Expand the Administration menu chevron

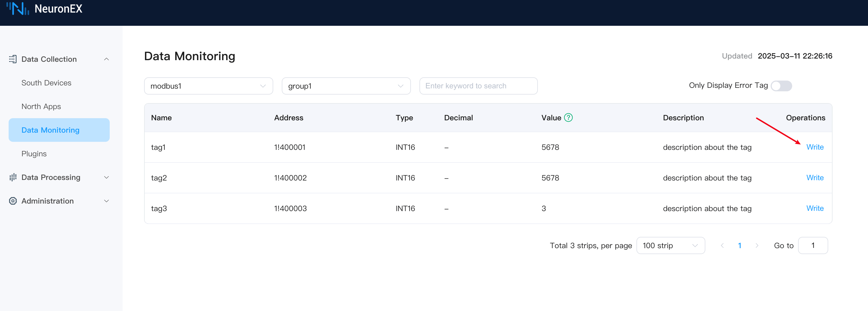point(106,201)
